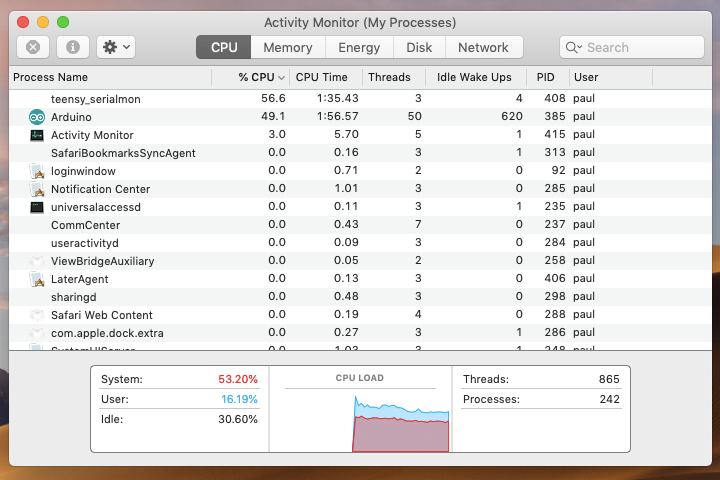Sort by Threads column header
720x480 pixels.
point(394,77)
